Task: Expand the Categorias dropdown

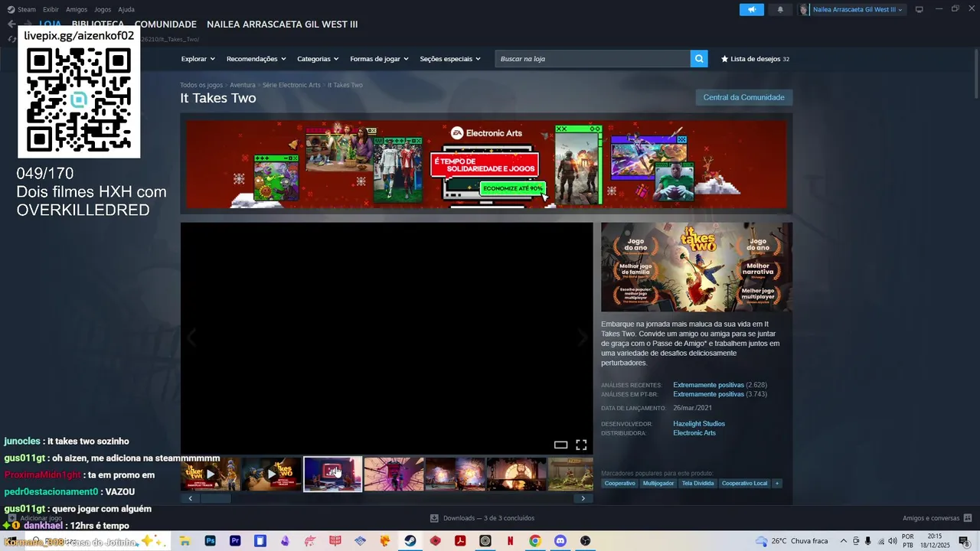Action: (318, 59)
